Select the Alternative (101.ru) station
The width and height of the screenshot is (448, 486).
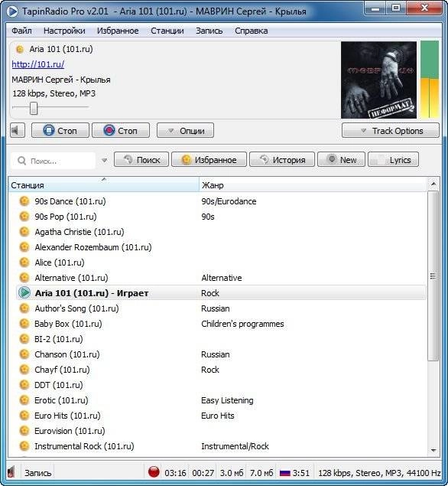point(72,278)
